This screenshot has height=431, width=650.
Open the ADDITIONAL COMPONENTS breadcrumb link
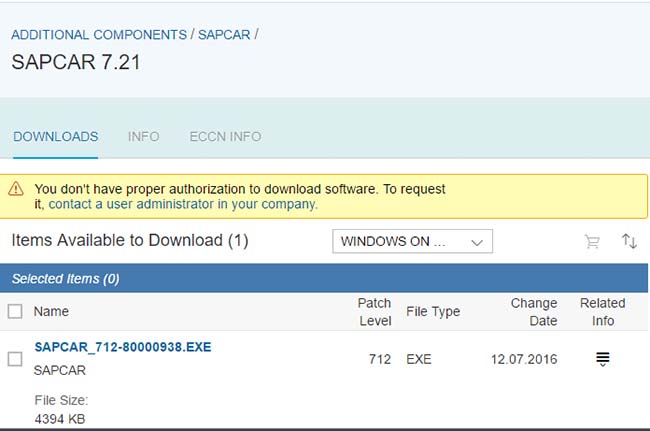click(x=99, y=35)
